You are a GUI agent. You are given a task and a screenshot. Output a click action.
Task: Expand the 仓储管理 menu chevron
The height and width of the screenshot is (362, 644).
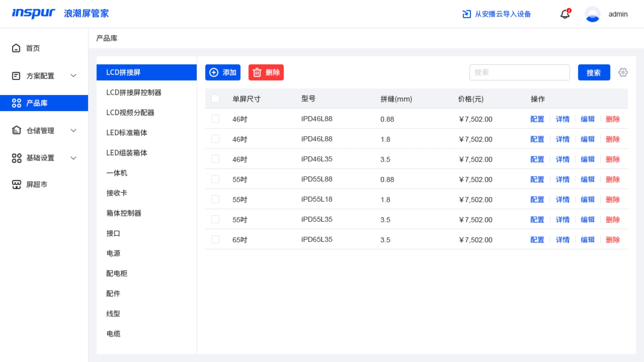73,130
